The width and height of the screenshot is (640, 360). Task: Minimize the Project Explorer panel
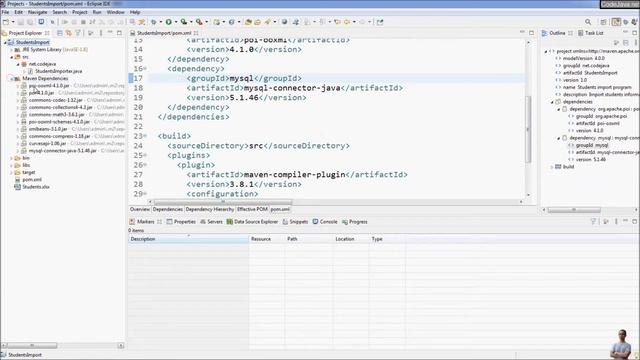(x=110, y=33)
